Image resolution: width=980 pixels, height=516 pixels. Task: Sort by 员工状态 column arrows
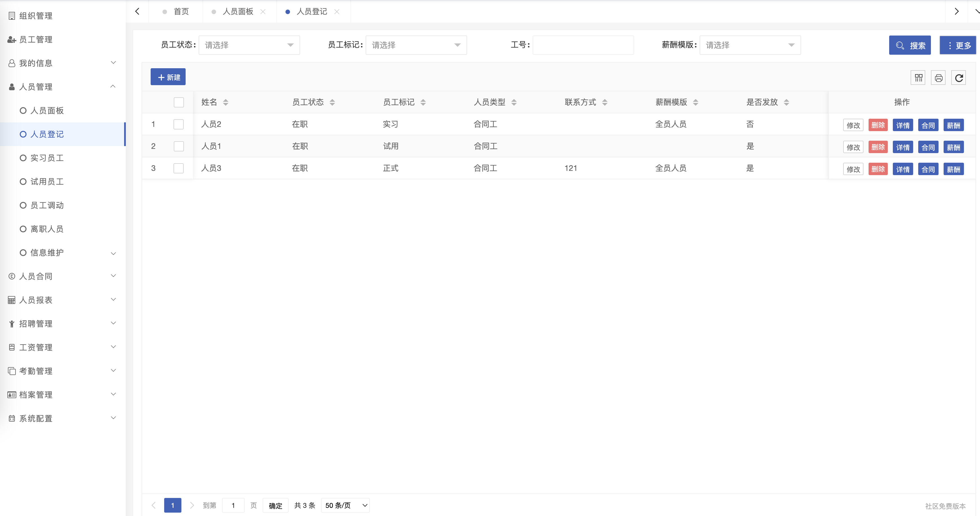pos(332,102)
